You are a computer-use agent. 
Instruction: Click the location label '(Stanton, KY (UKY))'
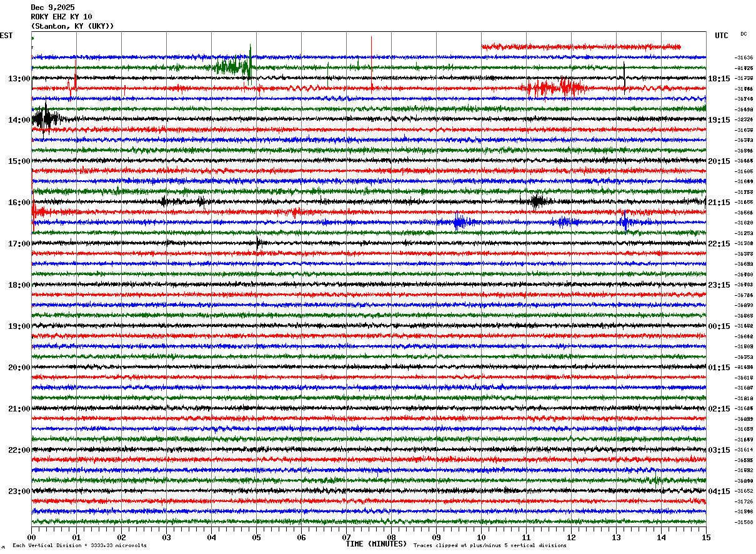pos(72,26)
